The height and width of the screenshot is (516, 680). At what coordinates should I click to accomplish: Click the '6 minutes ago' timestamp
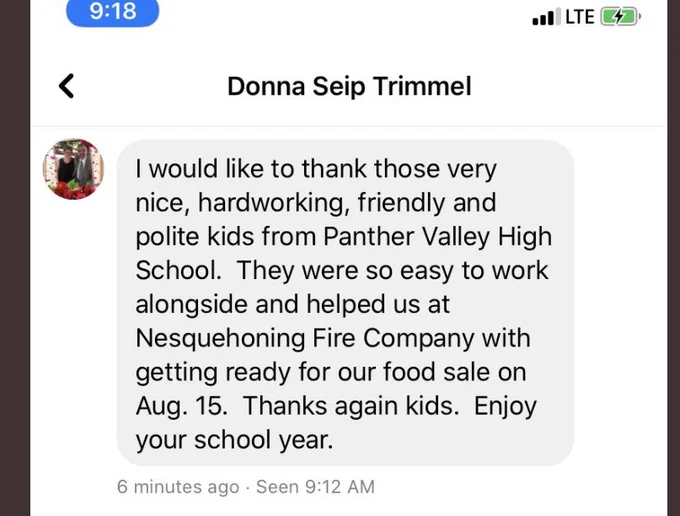[x=178, y=487]
